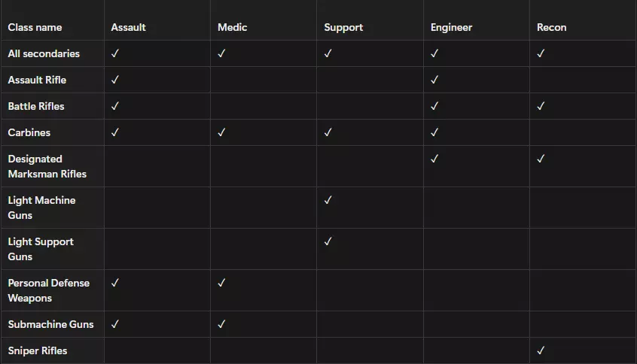Screen dimensions: 637x364
Task: Select the Support column header
Action: pos(343,27)
